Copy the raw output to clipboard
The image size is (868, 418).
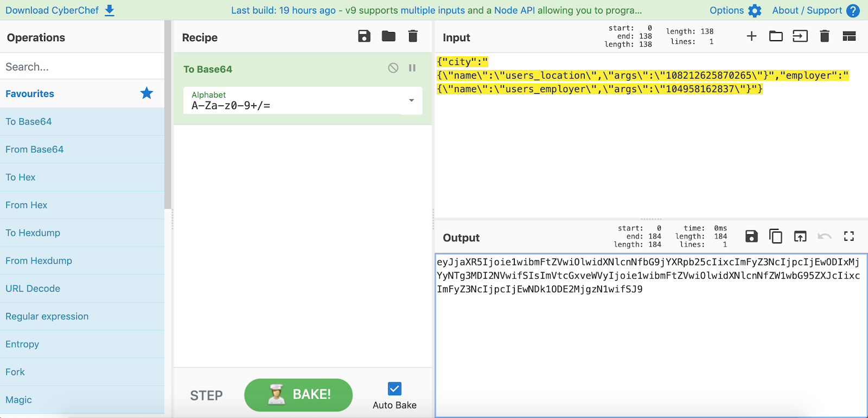tap(776, 236)
